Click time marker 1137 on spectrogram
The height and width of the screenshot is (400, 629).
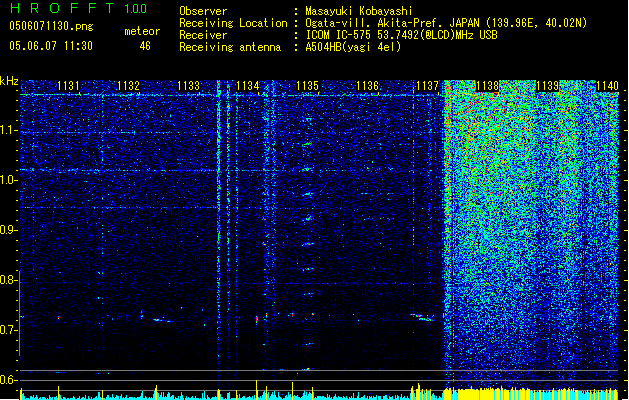point(428,85)
